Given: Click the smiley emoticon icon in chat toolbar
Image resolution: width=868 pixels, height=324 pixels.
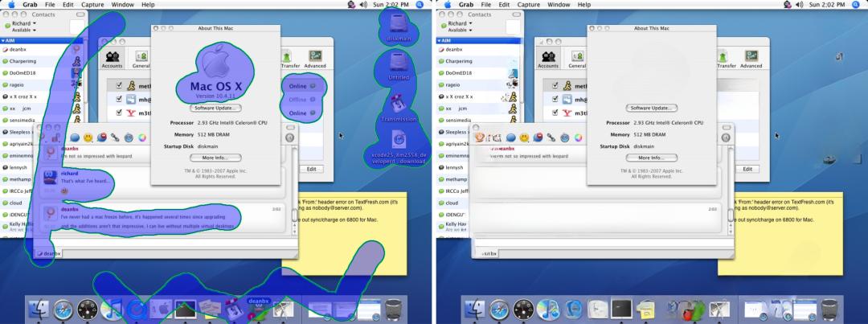Looking at the screenshot, I should (88, 137).
